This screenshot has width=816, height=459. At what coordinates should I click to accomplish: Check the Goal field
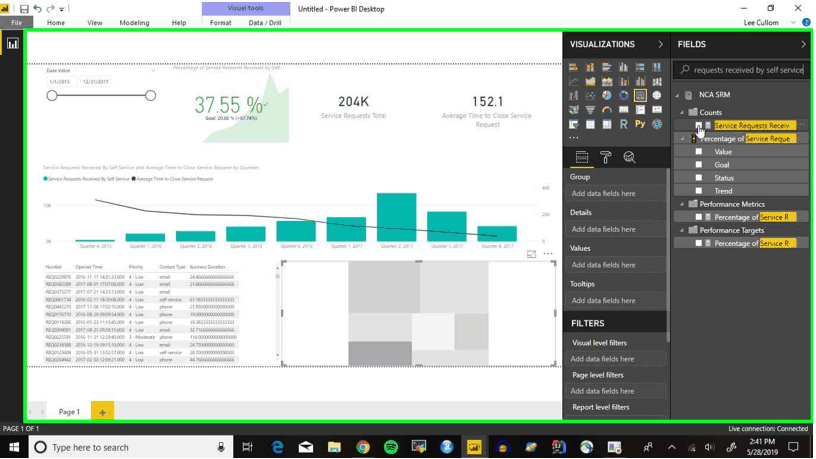[698, 164]
